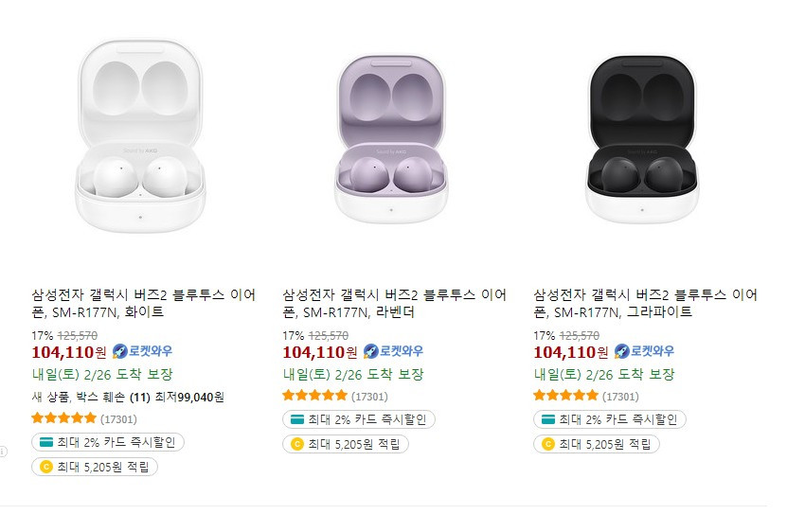
Task: Open the graphite Galaxy Buds2 product image
Action: coord(642,138)
